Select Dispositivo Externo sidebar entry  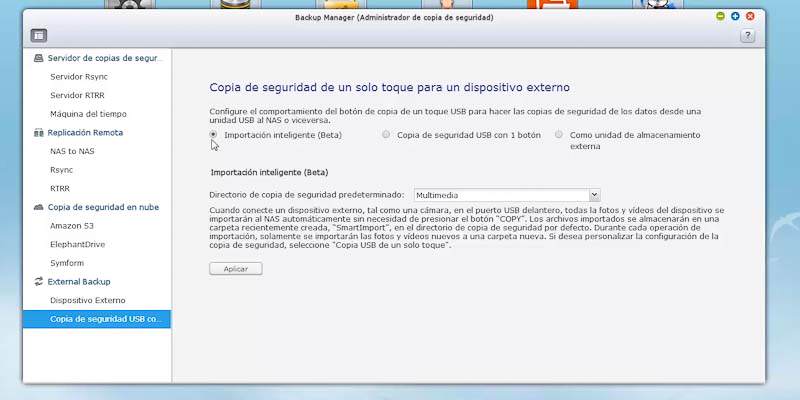(88, 301)
